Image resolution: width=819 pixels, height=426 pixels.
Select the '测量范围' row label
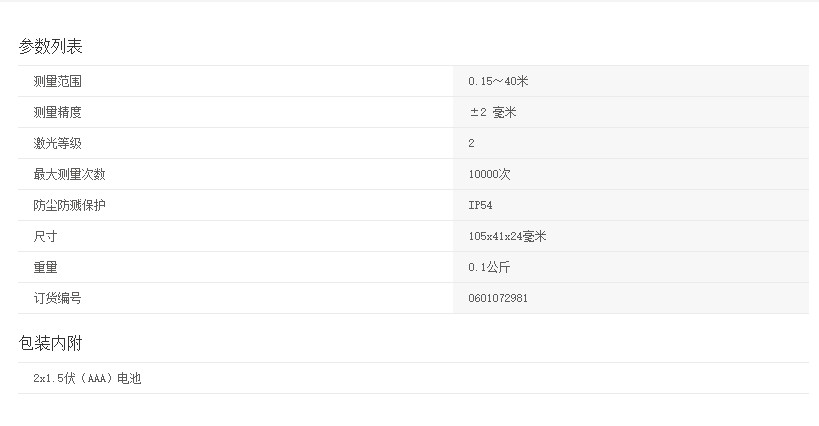click(57, 81)
